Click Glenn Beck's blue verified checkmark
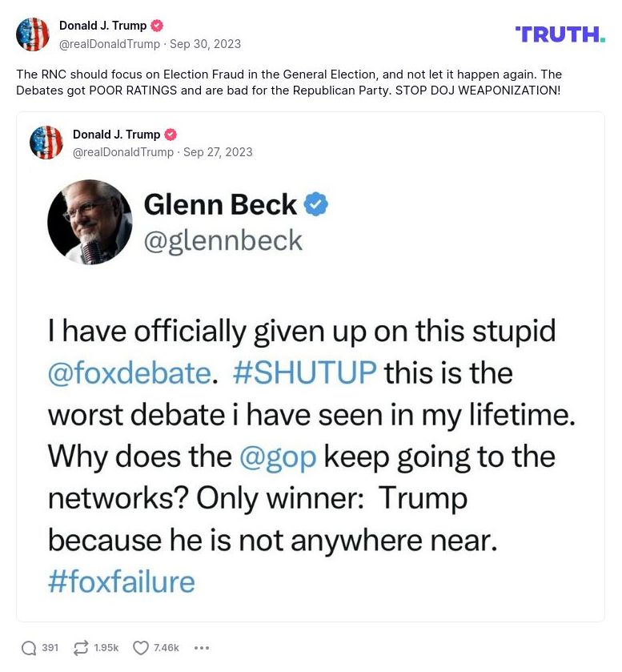This screenshot has height=672, width=622. pos(317,205)
